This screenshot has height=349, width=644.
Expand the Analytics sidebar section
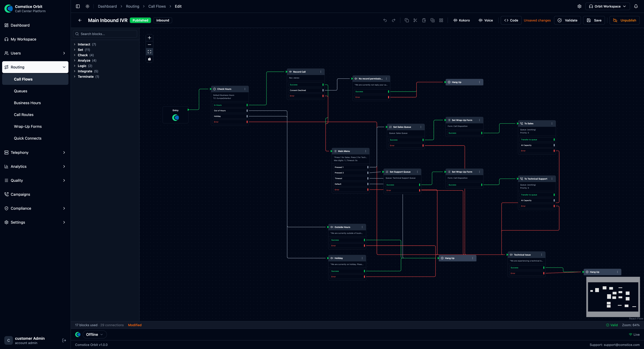[x=35, y=166]
